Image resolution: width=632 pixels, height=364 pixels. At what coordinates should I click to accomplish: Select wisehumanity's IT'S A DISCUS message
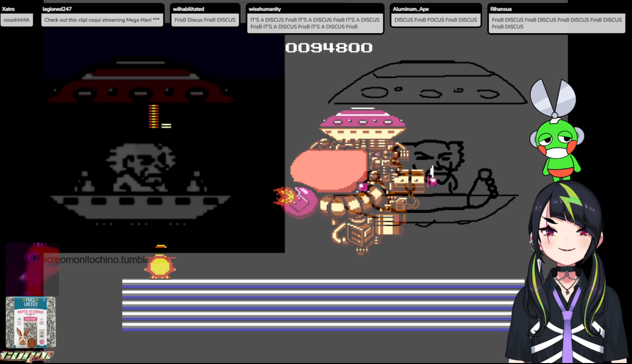click(315, 23)
